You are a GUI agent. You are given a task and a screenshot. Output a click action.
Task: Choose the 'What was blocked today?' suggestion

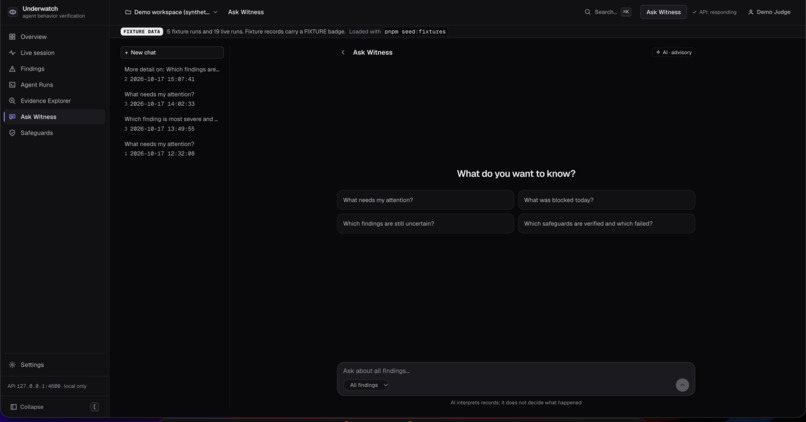click(x=606, y=200)
